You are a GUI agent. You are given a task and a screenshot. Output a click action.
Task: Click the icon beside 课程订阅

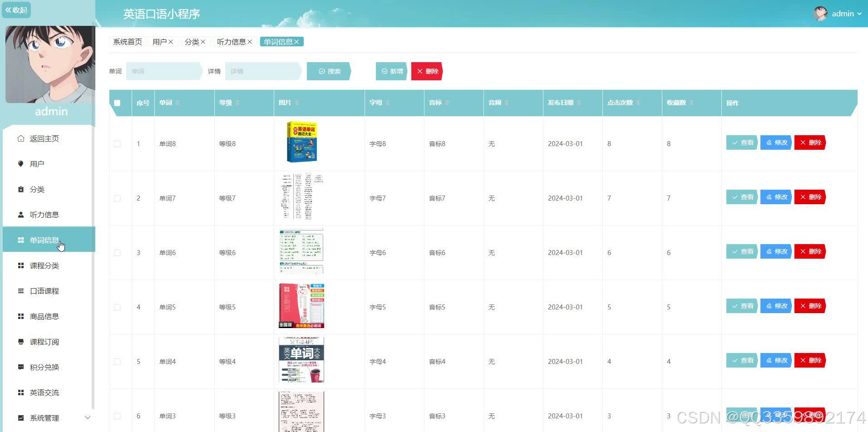[x=20, y=342]
